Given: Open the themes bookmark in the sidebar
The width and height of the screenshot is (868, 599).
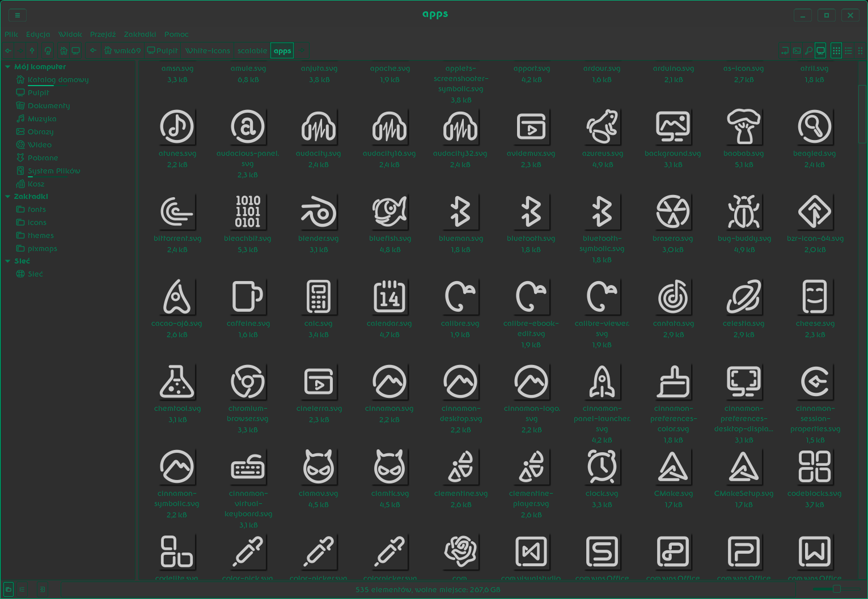Looking at the screenshot, I should 41,236.
